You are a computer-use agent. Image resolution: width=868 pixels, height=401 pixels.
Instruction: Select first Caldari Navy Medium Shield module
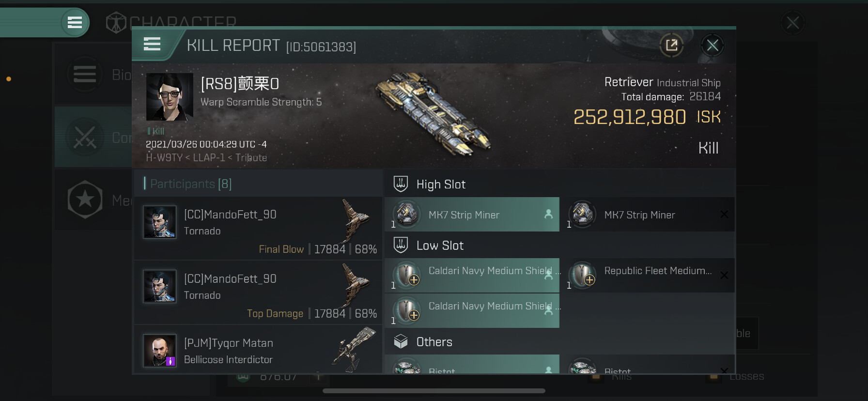pyautogui.click(x=472, y=276)
